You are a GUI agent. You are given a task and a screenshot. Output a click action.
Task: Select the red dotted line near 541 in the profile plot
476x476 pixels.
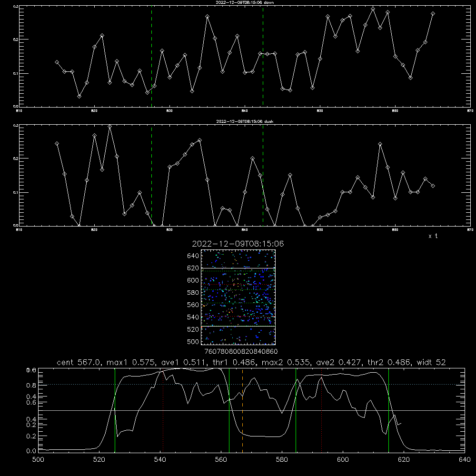[x=163, y=410]
